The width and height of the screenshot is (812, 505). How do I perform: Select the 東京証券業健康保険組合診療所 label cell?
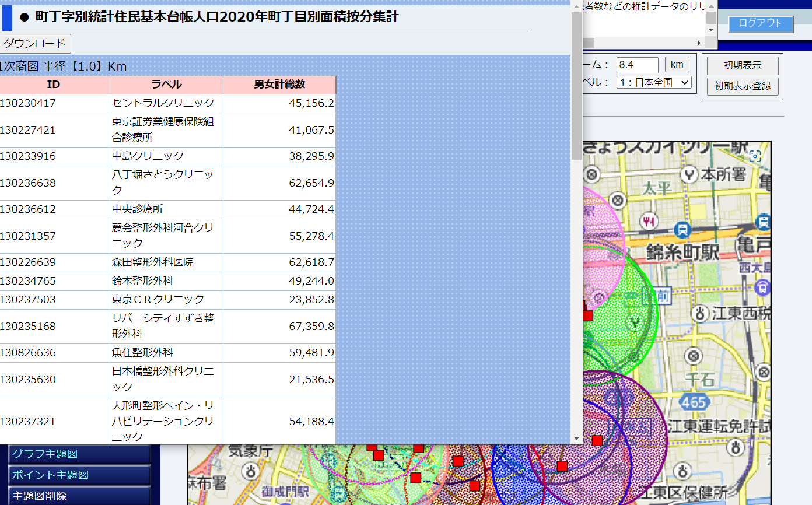pyautogui.click(x=166, y=130)
